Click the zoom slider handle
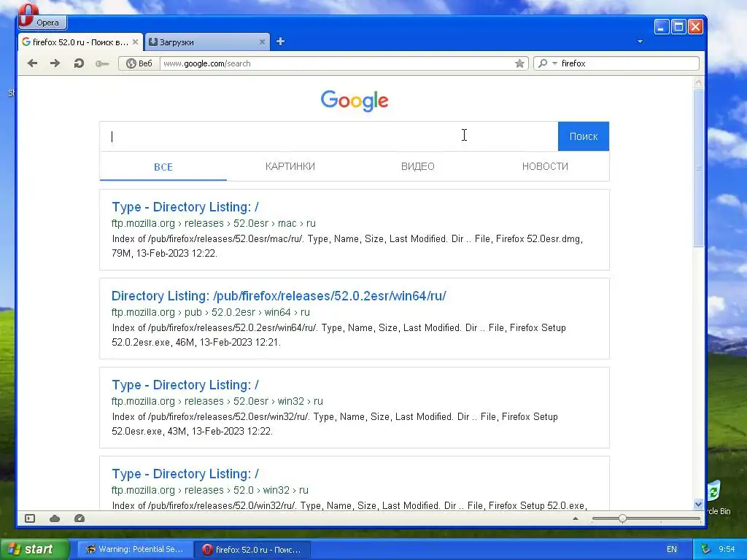 (x=622, y=518)
